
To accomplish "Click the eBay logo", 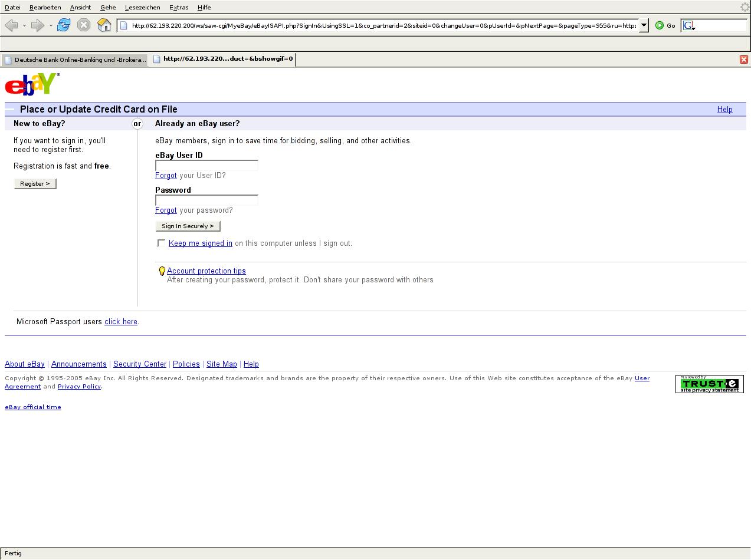I will tap(32, 84).
